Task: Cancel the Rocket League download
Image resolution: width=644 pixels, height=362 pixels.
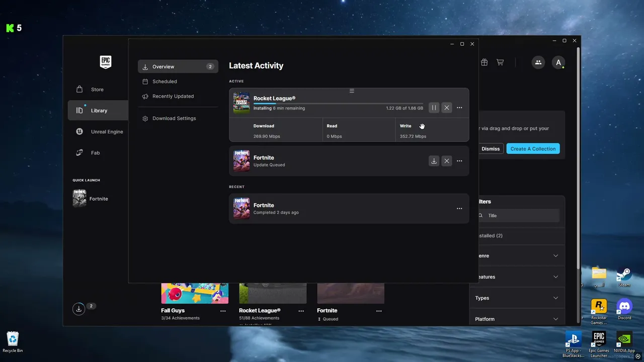Action: point(446,108)
